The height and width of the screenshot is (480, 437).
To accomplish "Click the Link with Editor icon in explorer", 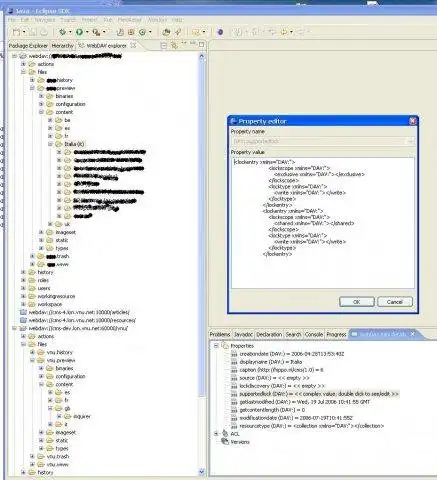I will pyautogui.click(x=174, y=45).
